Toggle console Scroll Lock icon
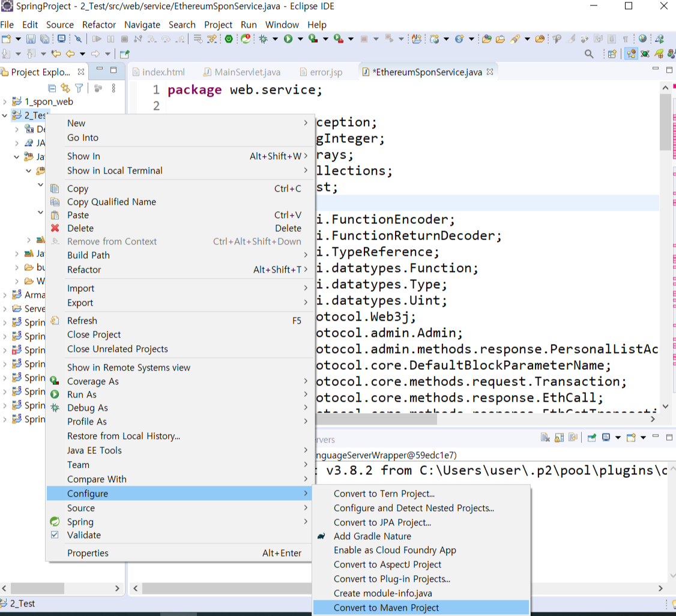This screenshot has width=676, height=616. point(559,438)
